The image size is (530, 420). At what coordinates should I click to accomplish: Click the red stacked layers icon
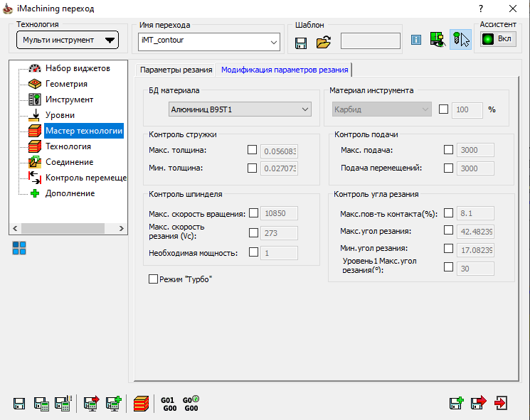tap(141, 404)
